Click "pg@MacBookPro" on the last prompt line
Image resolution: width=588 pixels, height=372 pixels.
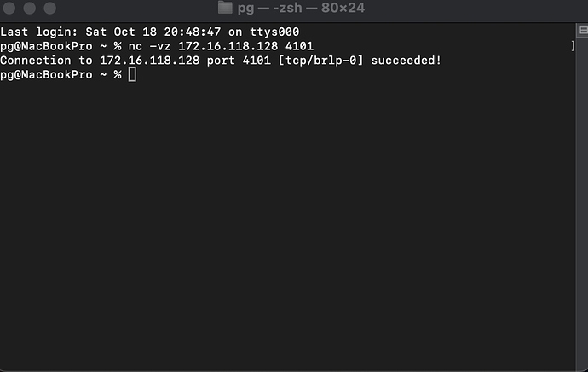(46, 75)
